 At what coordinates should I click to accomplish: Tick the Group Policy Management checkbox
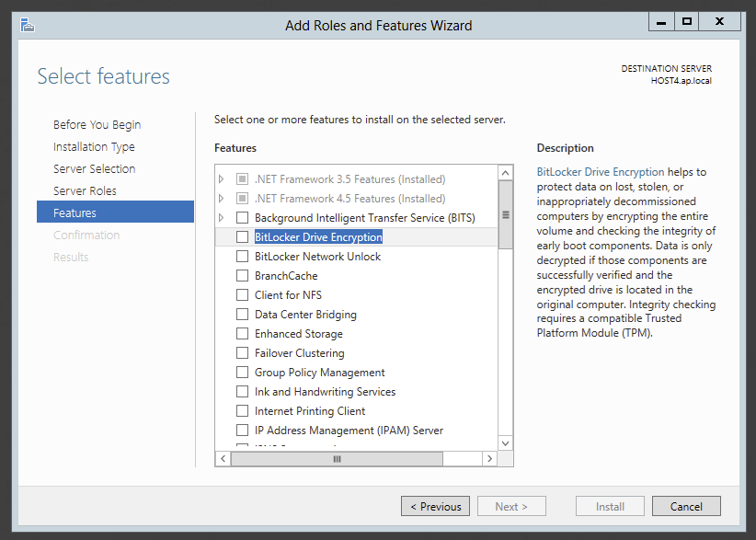[243, 373]
